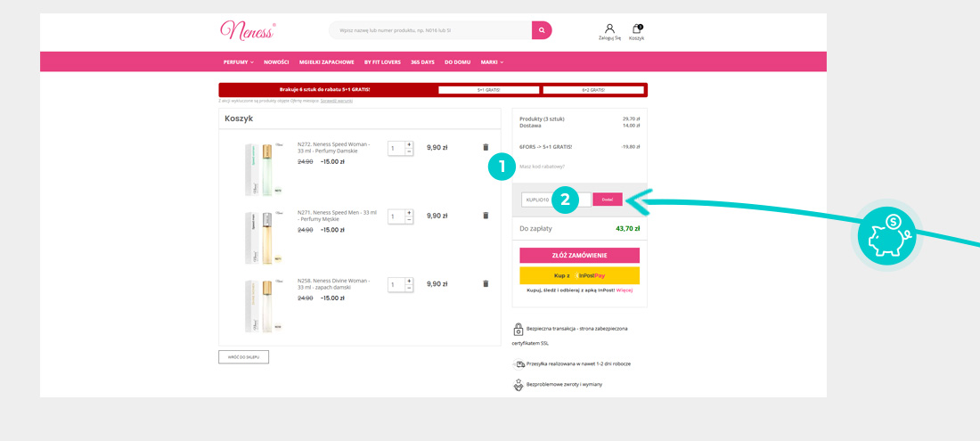
Task: Decrease quantity of N272 Speed Woman
Action: tap(410, 151)
